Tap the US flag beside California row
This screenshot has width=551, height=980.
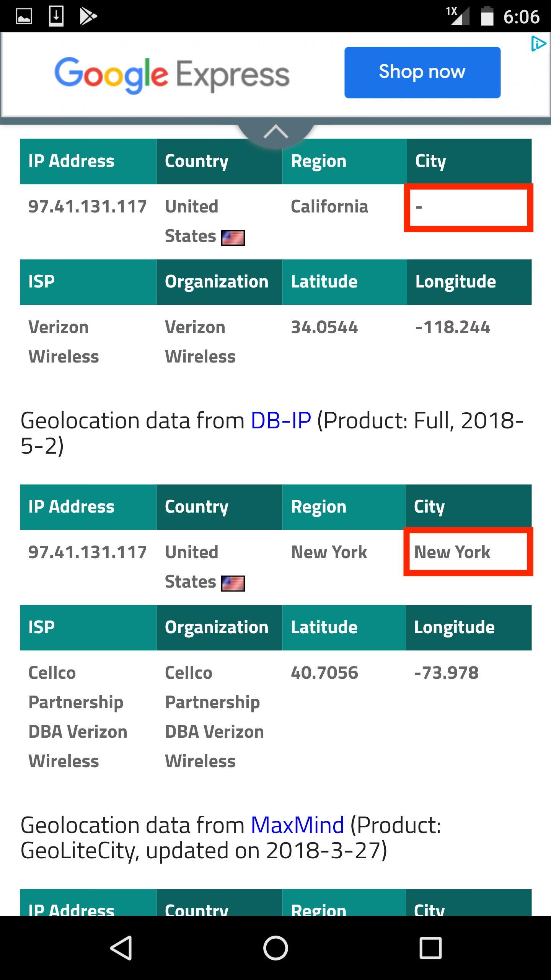click(x=233, y=238)
